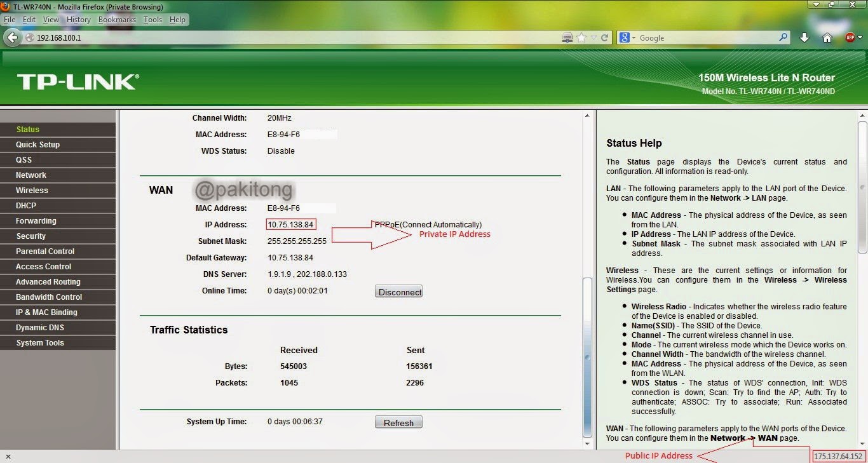Open the DHCP section in sidebar
The width and height of the screenshot is (868, 463).
58,206
